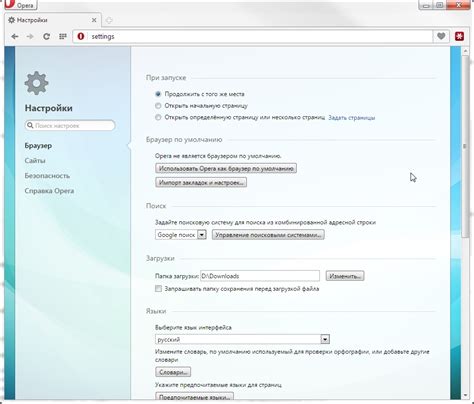Click the Задать страницы link
Screen dimensions: 474x404
[x=352, y=118]
